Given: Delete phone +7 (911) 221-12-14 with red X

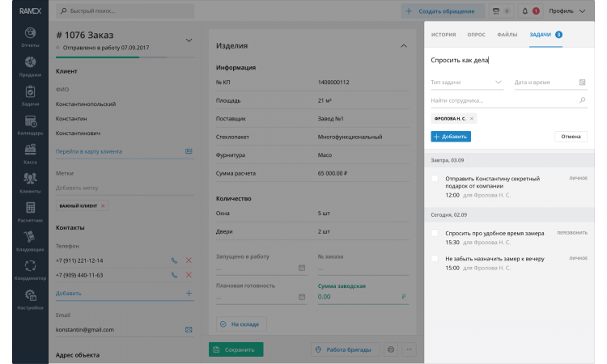Looking at the screenshot, I should [189, 260].
